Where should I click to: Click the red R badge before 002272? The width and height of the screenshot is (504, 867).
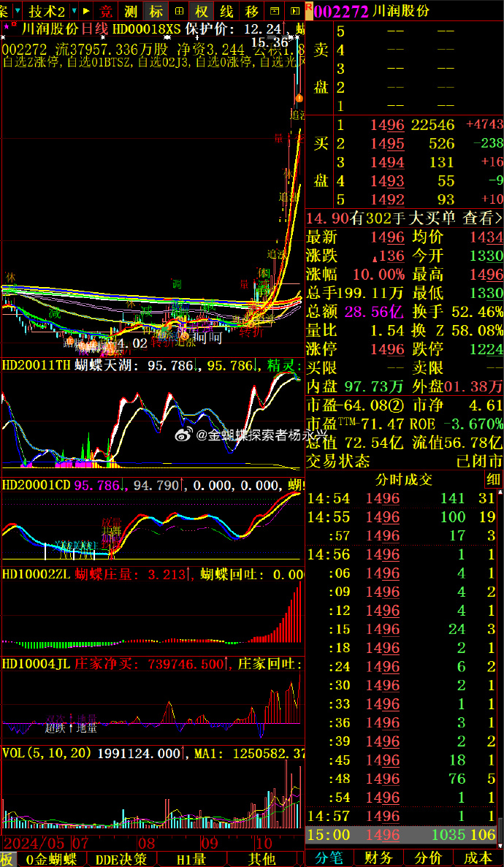click(x=309, y=7)
